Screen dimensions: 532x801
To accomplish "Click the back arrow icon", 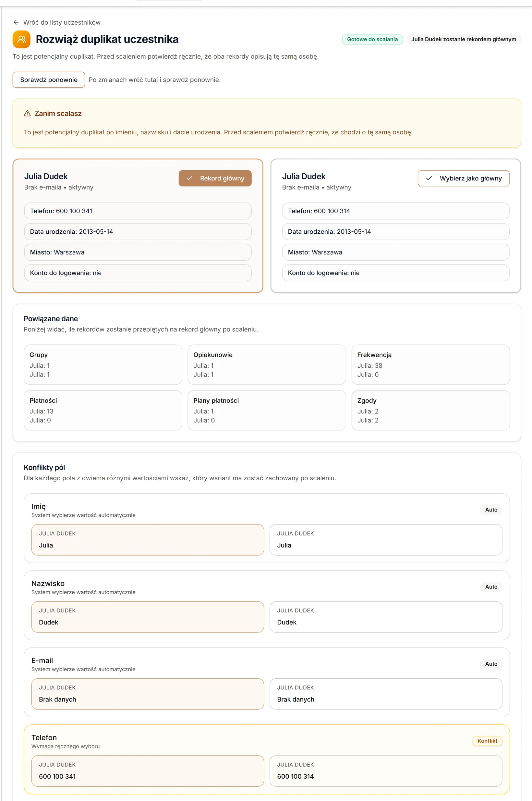I will pos(16,22).
